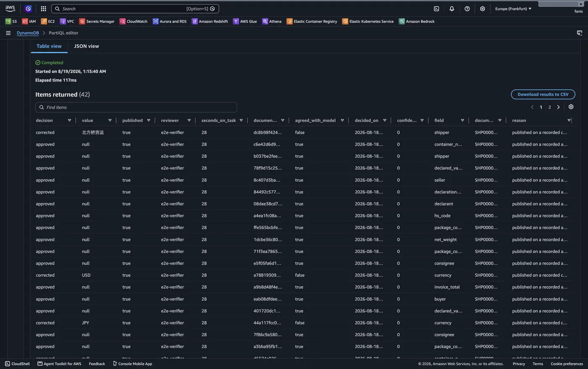
Task: Go to previous results page arrow
Action: pyautogui.click(x=532, y=107)
